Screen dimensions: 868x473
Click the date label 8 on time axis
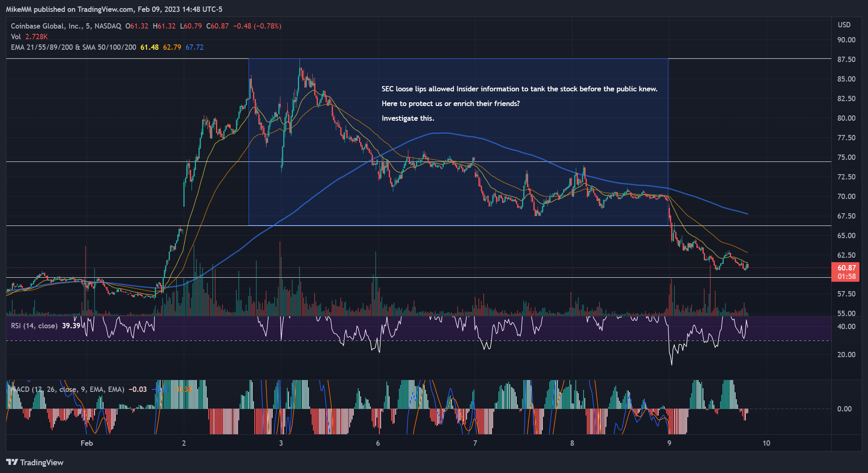point(572,443)
